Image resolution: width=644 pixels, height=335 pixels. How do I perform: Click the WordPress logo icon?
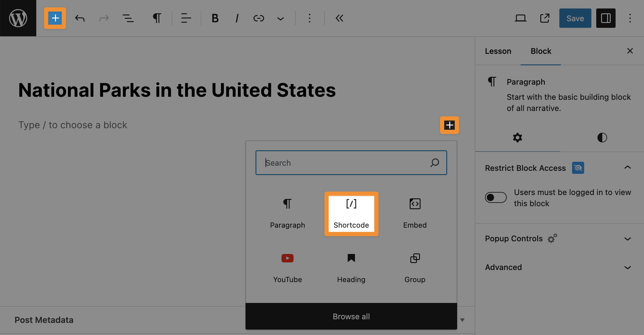point(18,18)
